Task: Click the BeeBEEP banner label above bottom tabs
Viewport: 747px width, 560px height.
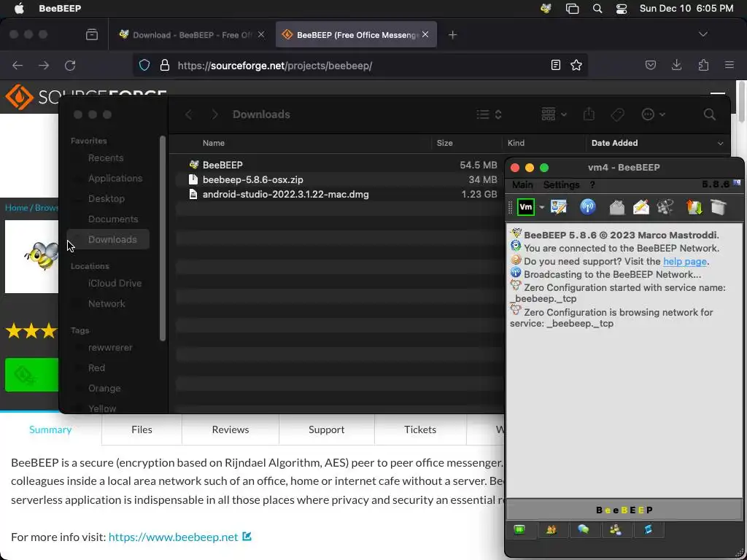Action: (x=624, y=510)
